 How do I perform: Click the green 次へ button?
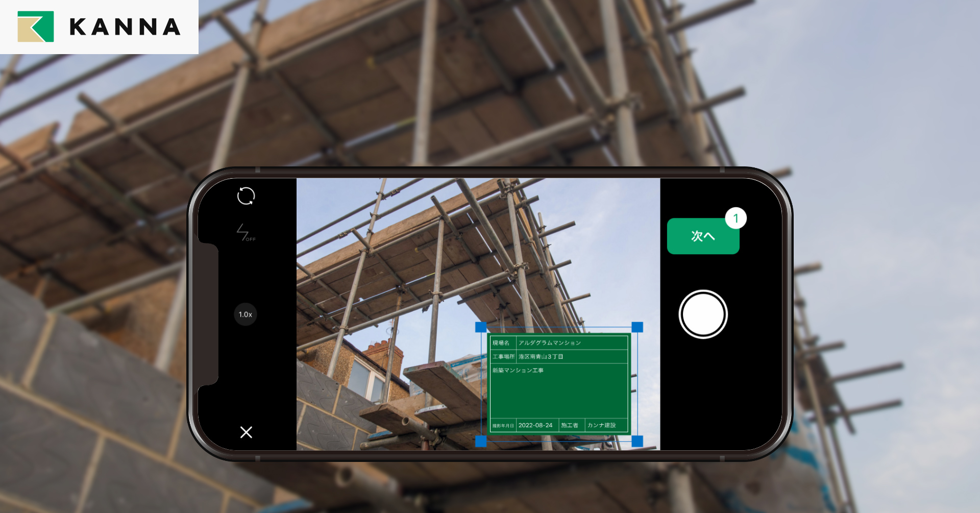point(703,236)
